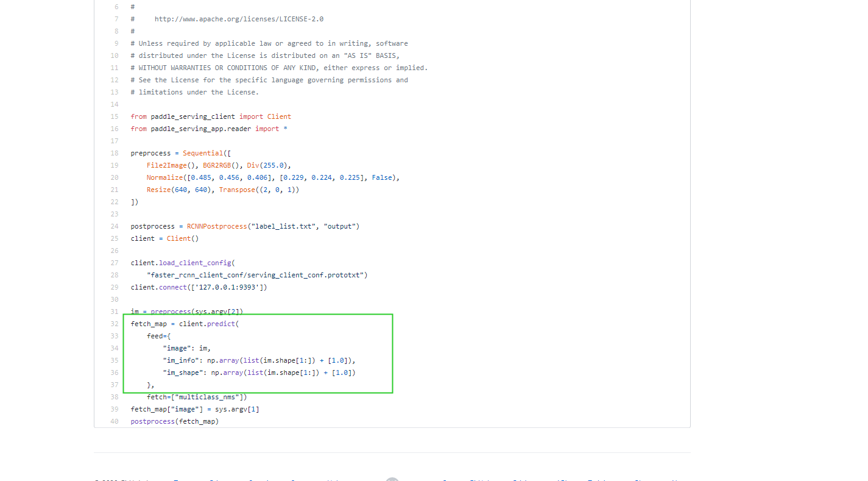Select line number 40

[x=115, y=421]
